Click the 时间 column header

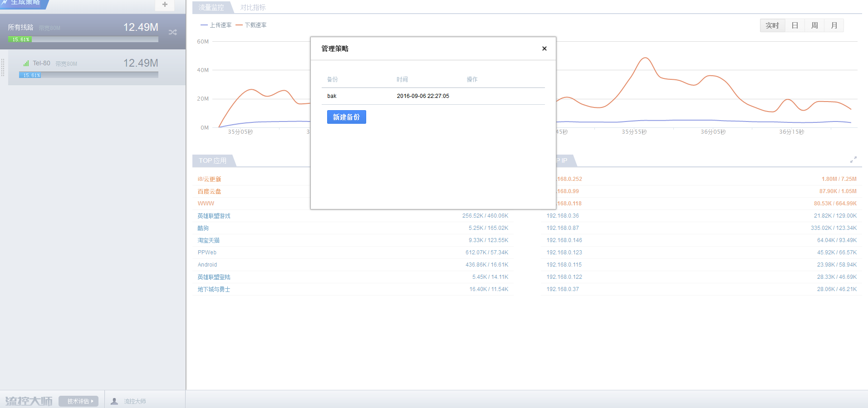coord(402,79)
